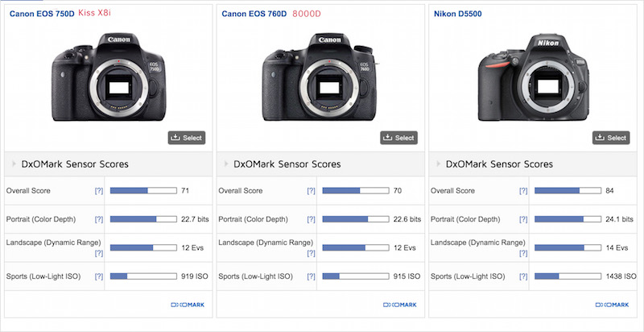Click the DxOMark logo in the D5500 card
This screenshot has height=332, width=644.
(x=612, y=305)
